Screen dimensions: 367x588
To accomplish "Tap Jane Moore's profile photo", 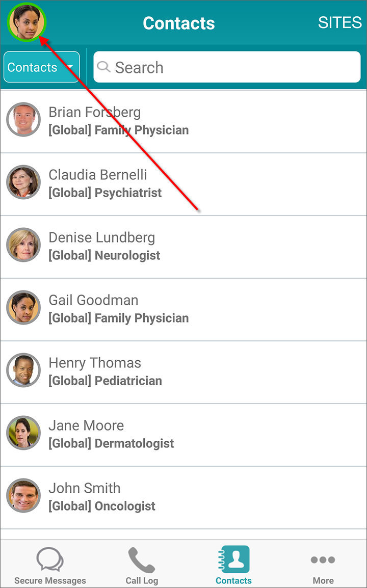I will click(23, 433).
